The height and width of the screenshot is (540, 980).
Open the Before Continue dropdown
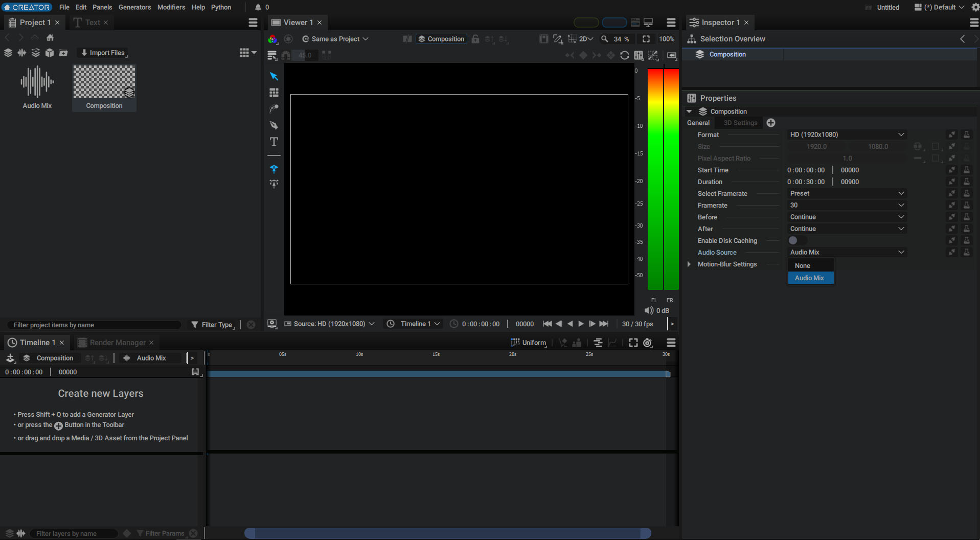(847, 217)
